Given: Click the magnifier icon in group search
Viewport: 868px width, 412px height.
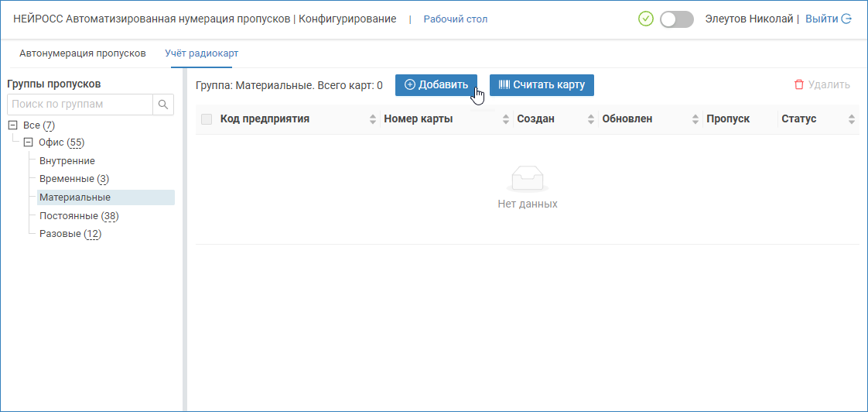Looking at the screenshot, I should [x=163, y=105].
